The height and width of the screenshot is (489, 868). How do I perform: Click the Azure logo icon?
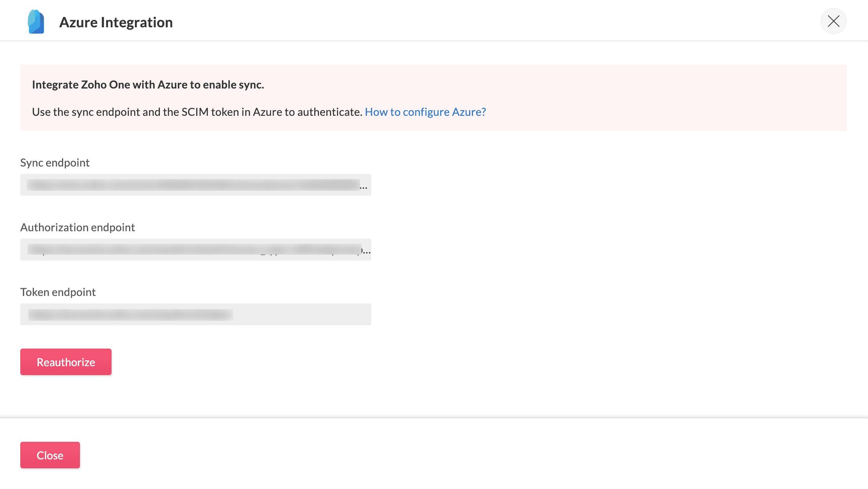36,22
